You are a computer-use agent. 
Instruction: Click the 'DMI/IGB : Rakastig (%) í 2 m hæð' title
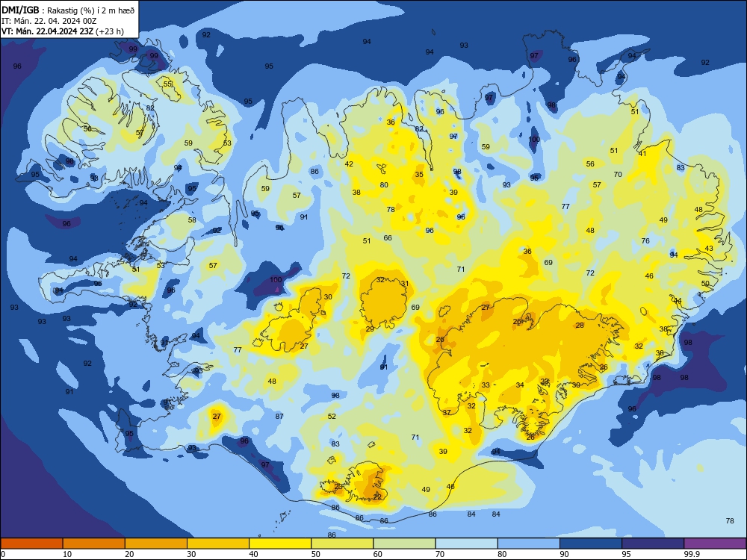click(x=68, y=10)
